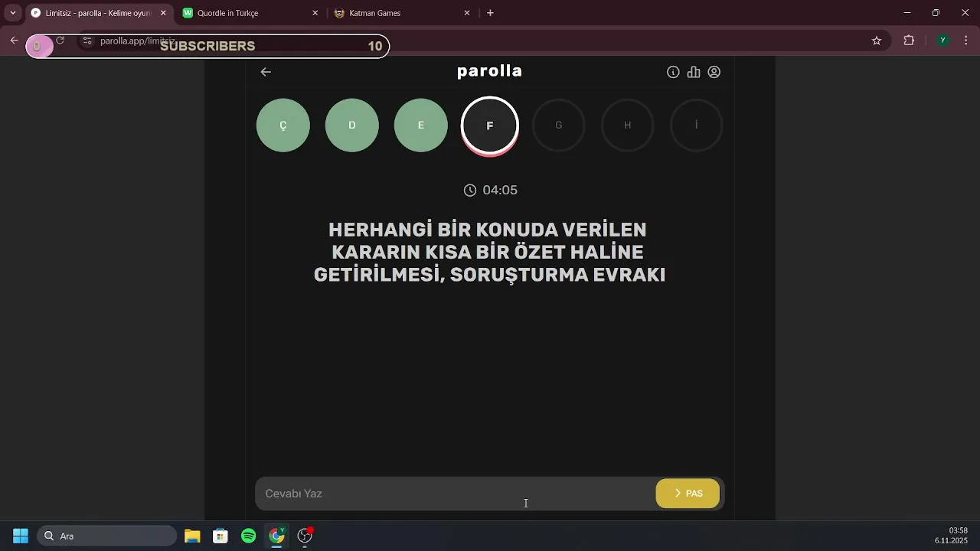The height and width of the screenshot is (551, 980).
Task: Go back using the parolla arrow
Action: tap(266, 72)
